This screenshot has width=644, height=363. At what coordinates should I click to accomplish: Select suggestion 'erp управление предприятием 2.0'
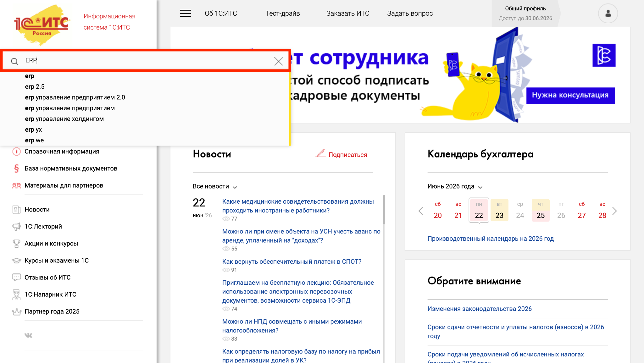[x=75, y=97]
